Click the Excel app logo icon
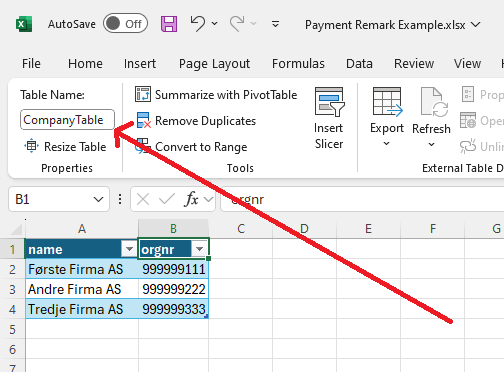504x372 pixels. (x=24, y=24)
